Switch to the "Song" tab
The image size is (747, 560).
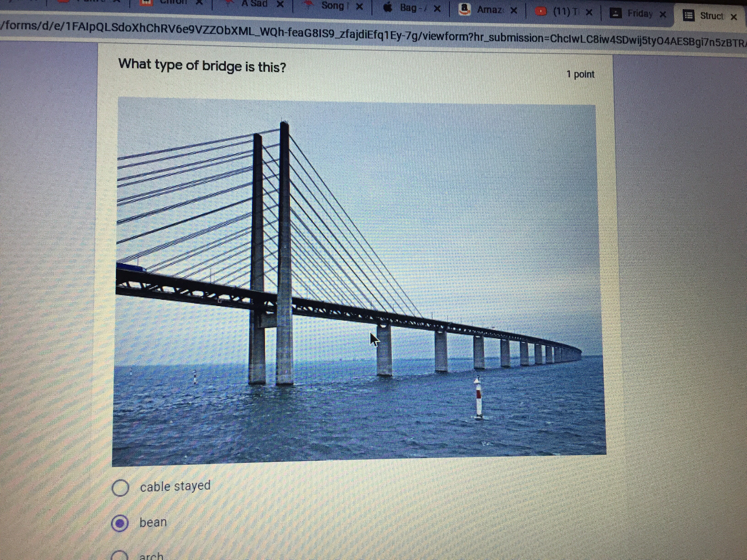pos(333,6)
